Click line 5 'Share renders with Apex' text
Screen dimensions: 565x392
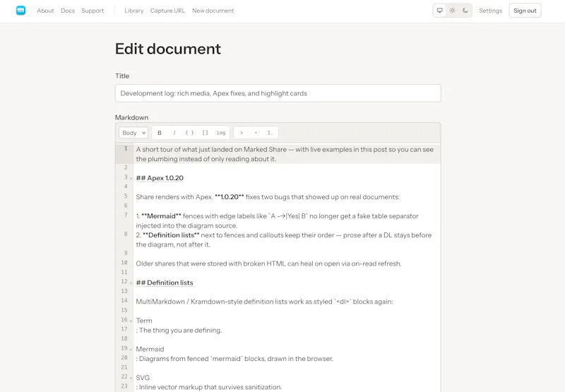268,197
